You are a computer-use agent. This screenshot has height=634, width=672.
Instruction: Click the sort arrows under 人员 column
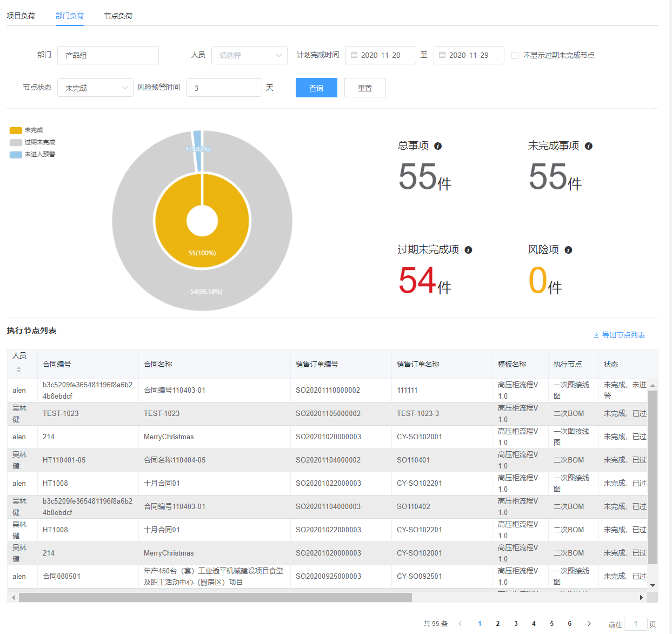pyautogui.click(x=19, y=369)
